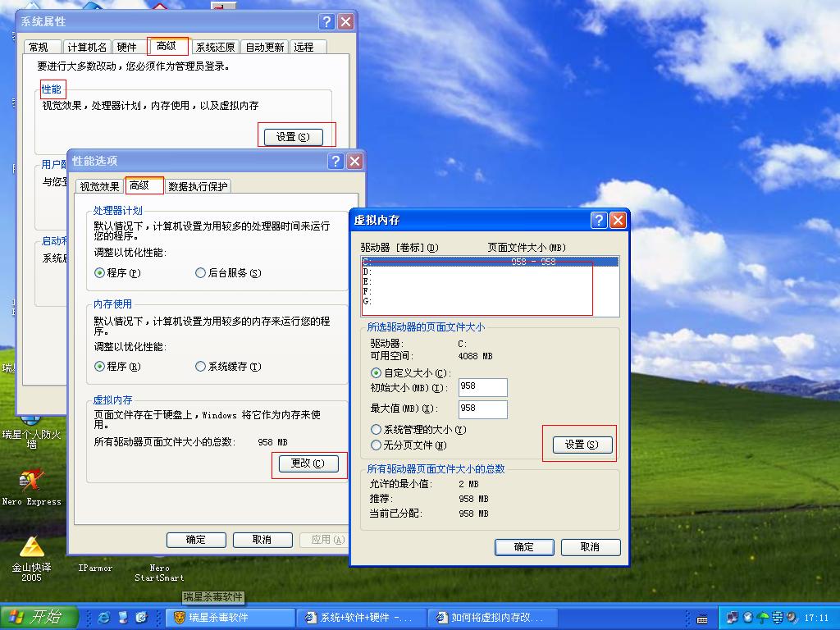
Task: Open the IParmor desktop shortcut
Action: [x=95, y=568]
